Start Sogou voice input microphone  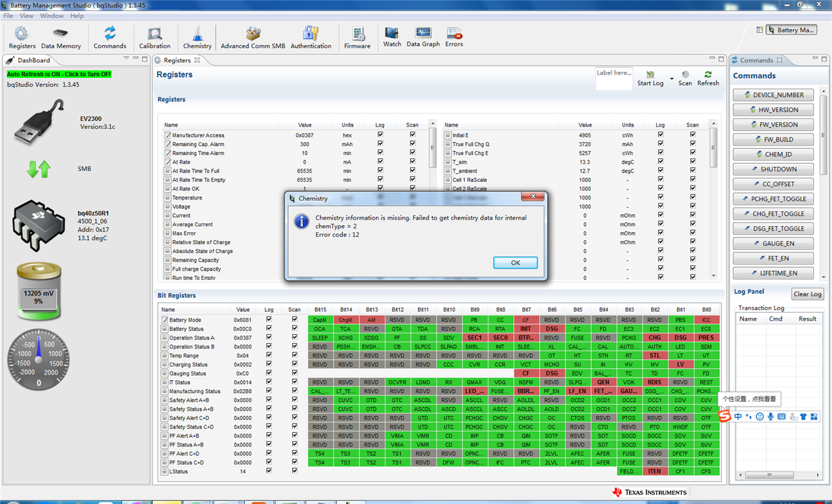770,417
